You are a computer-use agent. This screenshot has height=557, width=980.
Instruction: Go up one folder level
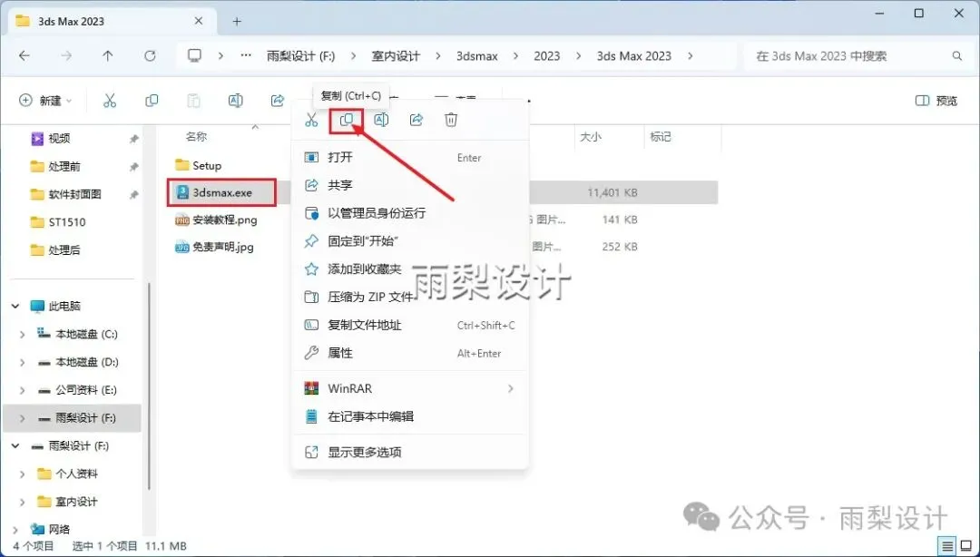point(107,55)
